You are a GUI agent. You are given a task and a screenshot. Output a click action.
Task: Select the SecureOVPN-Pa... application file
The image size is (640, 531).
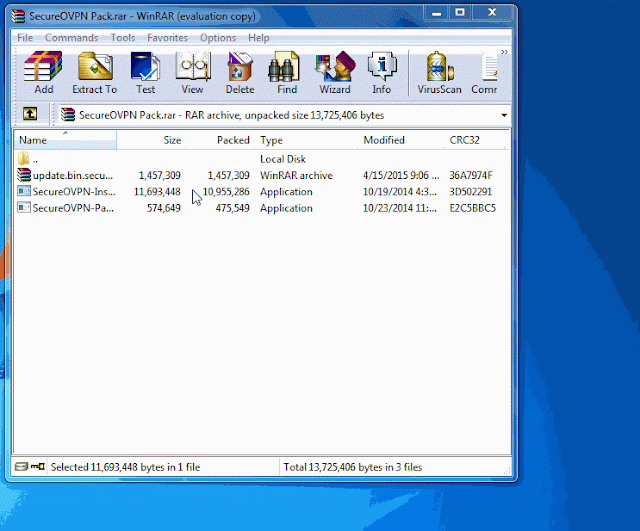(261, 208)
